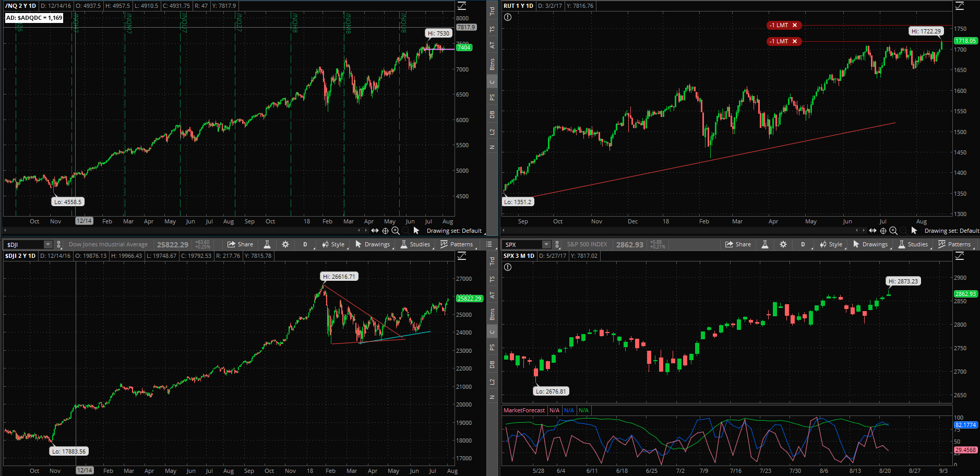Click the chart-mode icon at the top right of the RUT chart

click(x=960, y=6)
